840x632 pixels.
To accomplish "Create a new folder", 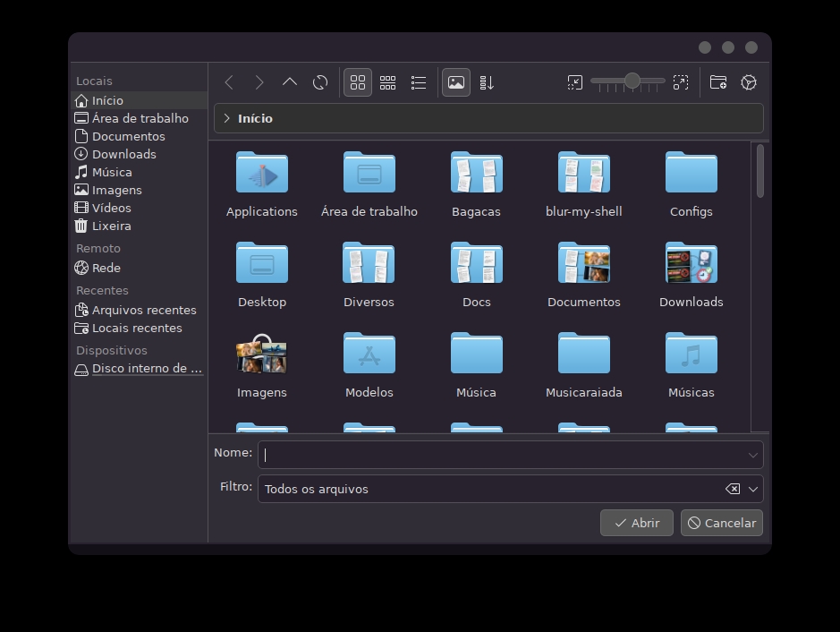I will [x=718, y=82].
